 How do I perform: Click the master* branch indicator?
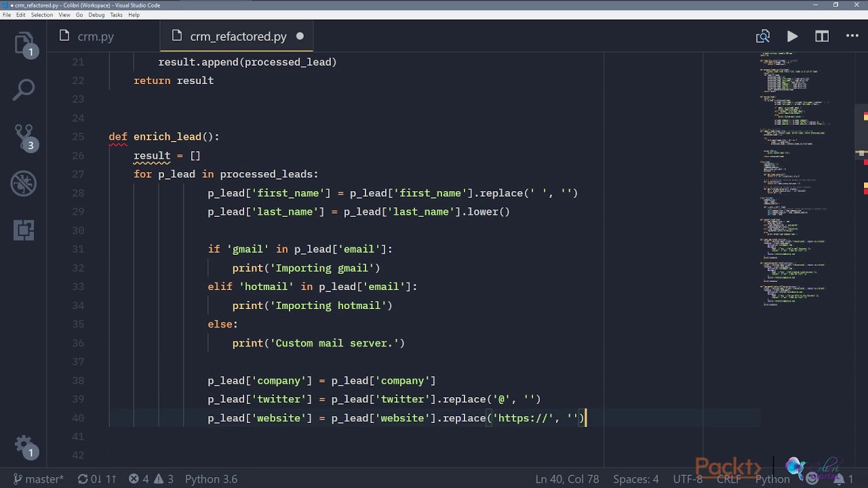pyautogui.click(x=38, y=479)
